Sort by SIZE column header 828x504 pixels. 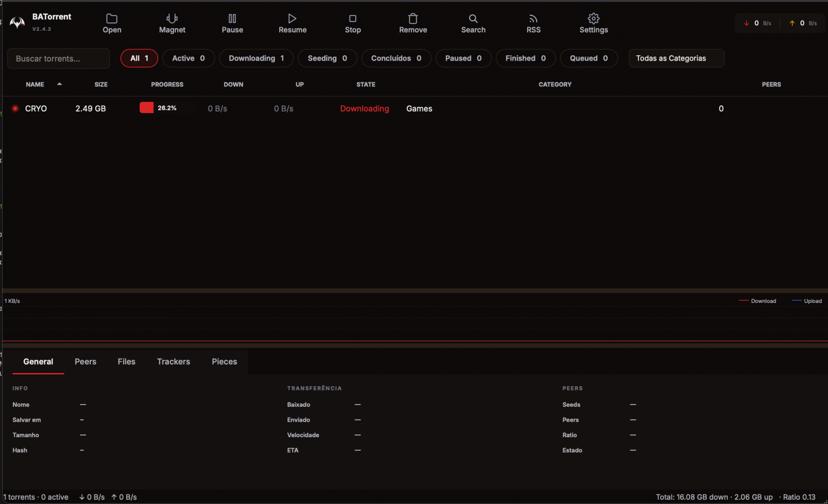click(x=101, y=84)
